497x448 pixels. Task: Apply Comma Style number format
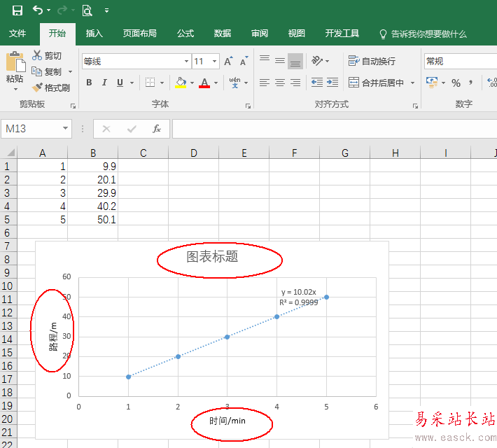[470, 83]
